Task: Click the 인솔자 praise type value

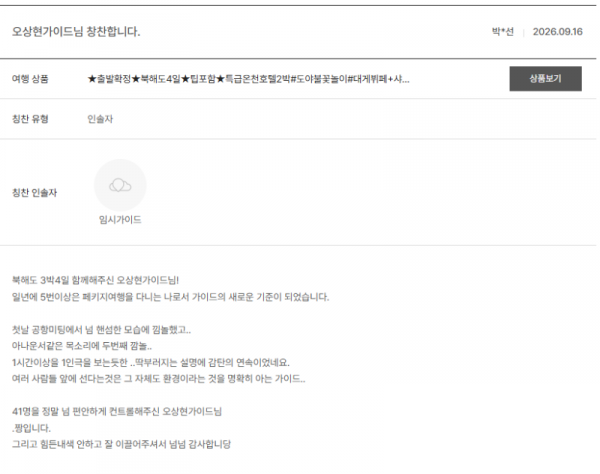Action: pos(100,119)
